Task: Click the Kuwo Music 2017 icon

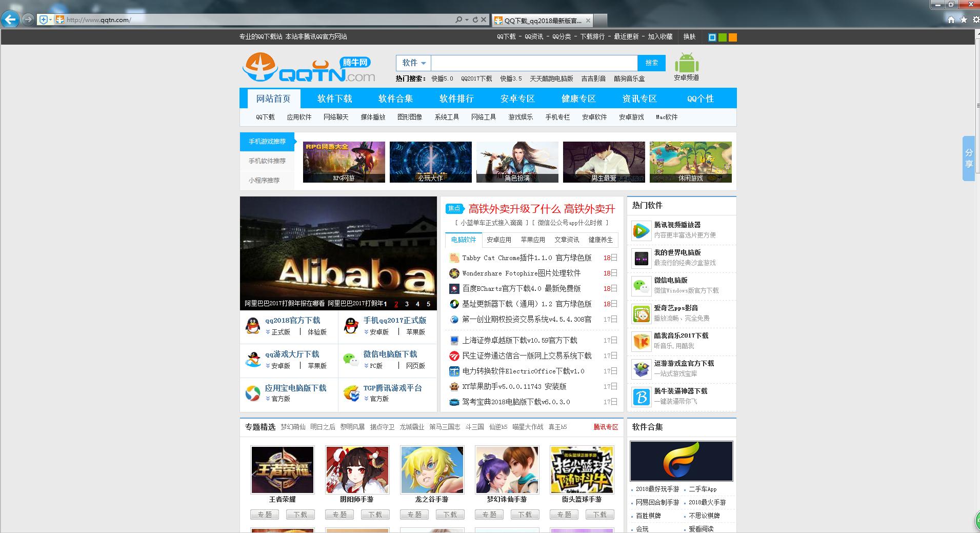Action: (x=641, y=341)
